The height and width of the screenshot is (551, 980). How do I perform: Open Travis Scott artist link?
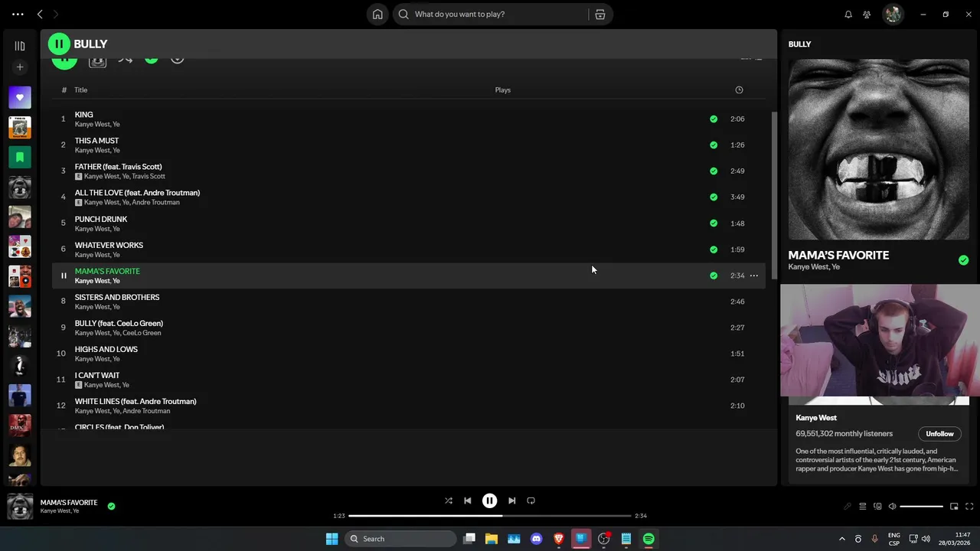click(x=149, y=176)
